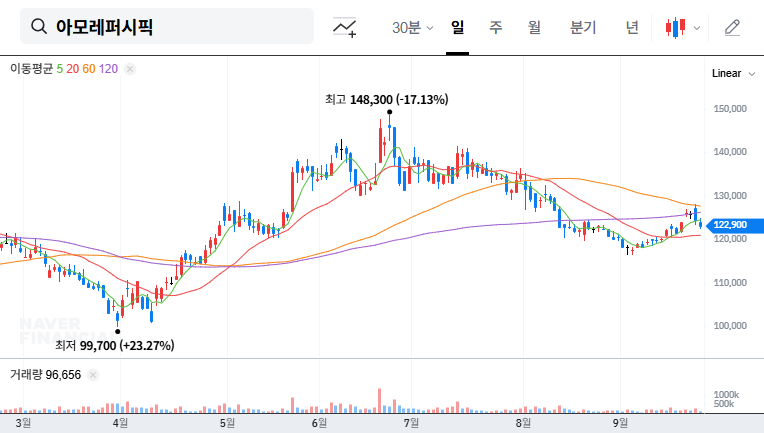
Task: Open the Linear scale dropdown
Action: coord(733,74)
